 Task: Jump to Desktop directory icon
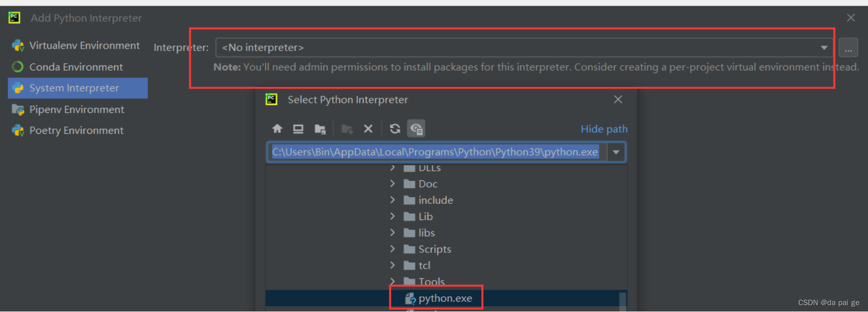tap(298, 129)
